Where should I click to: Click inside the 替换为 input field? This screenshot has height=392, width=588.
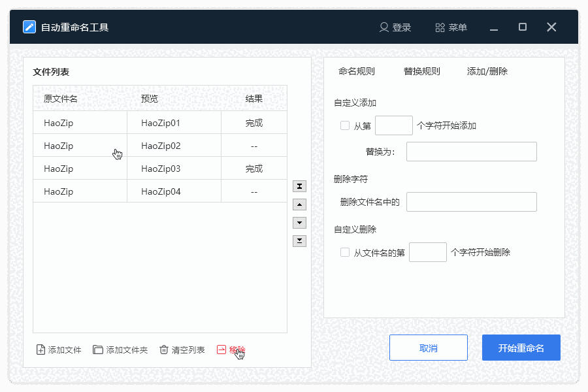point(471,151)
